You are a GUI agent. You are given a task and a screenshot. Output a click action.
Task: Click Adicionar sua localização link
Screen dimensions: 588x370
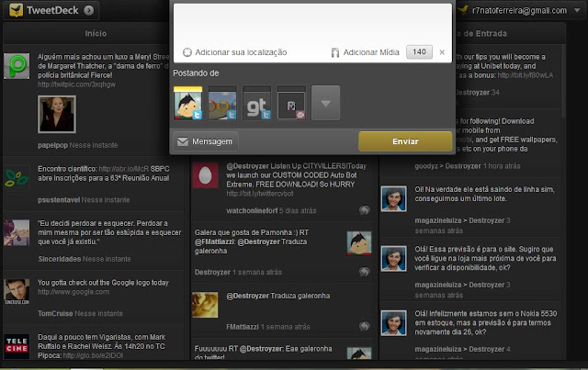click(241, 52)
